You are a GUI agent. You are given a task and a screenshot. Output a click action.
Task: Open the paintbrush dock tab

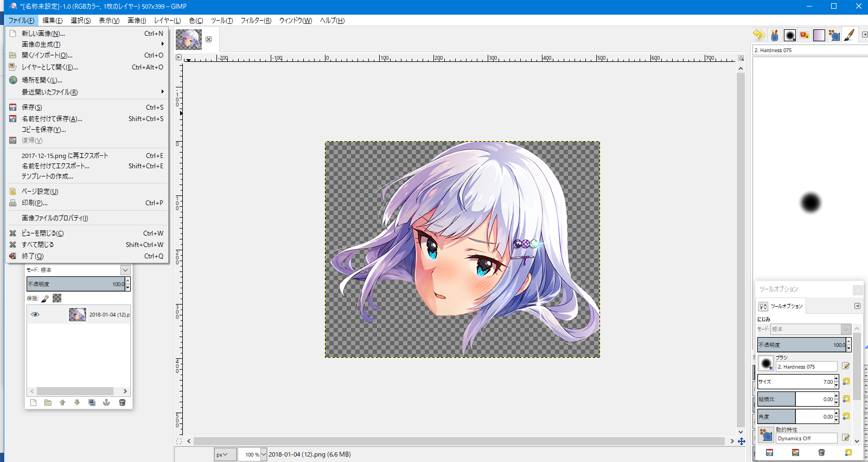(x=850, y=35)
